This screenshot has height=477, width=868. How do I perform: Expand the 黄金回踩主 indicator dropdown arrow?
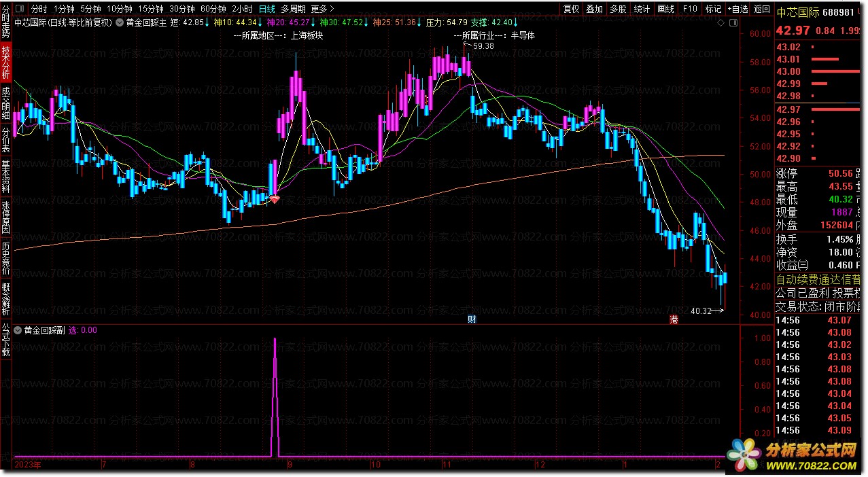tap(120, 22)
